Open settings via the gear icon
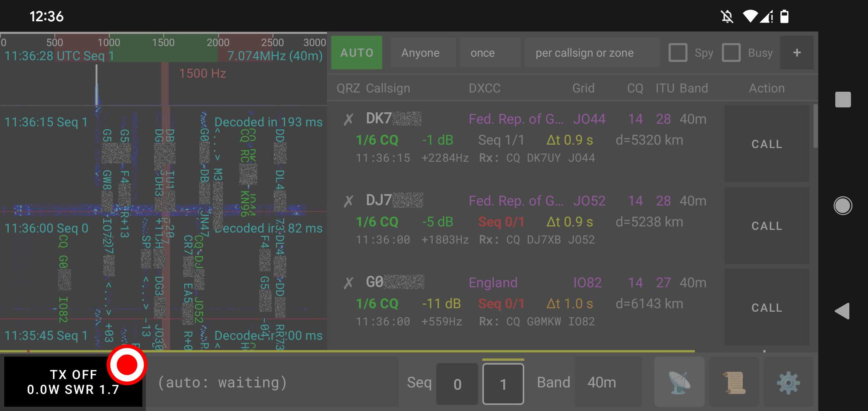This screenshot has height=411, width=868. (x=788, y=382)
